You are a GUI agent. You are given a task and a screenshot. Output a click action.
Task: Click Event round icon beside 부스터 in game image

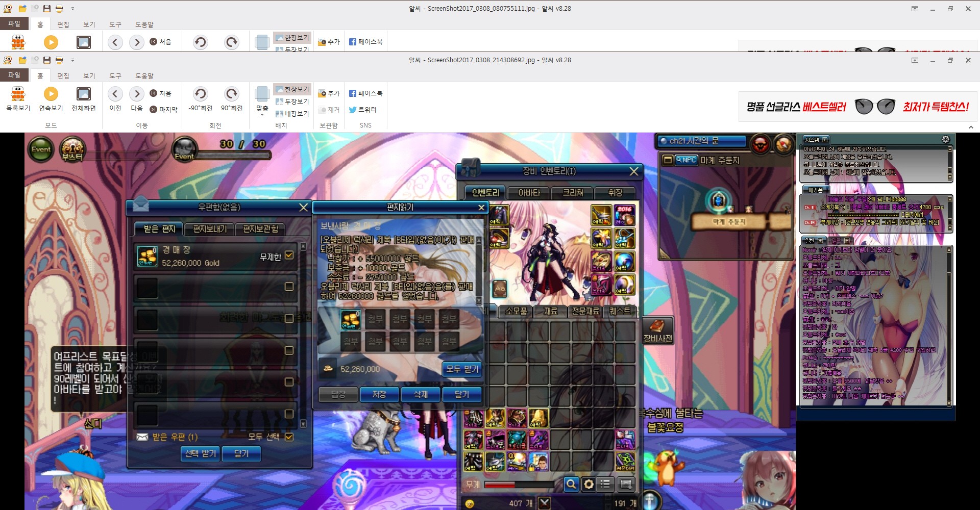point(41,149)
